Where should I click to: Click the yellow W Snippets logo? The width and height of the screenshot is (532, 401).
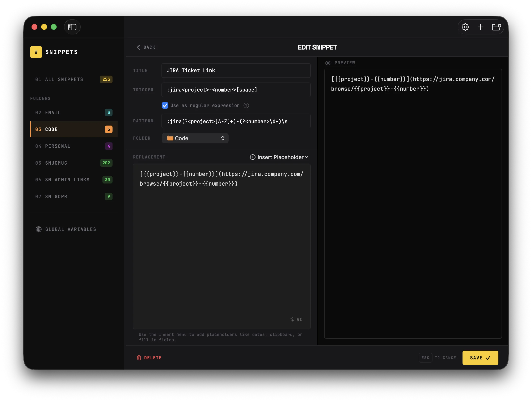pos(36,52)
